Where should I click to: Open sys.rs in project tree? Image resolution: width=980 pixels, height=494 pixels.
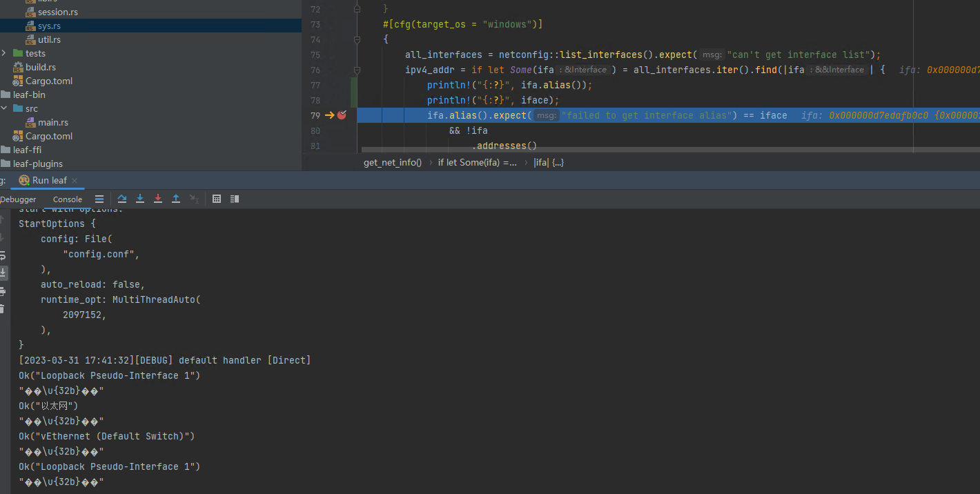pos(49,26)
